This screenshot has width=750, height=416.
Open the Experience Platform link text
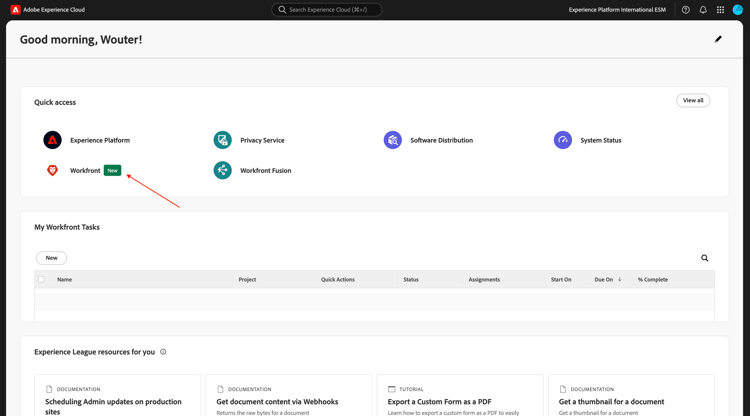(x=100, y=140)
